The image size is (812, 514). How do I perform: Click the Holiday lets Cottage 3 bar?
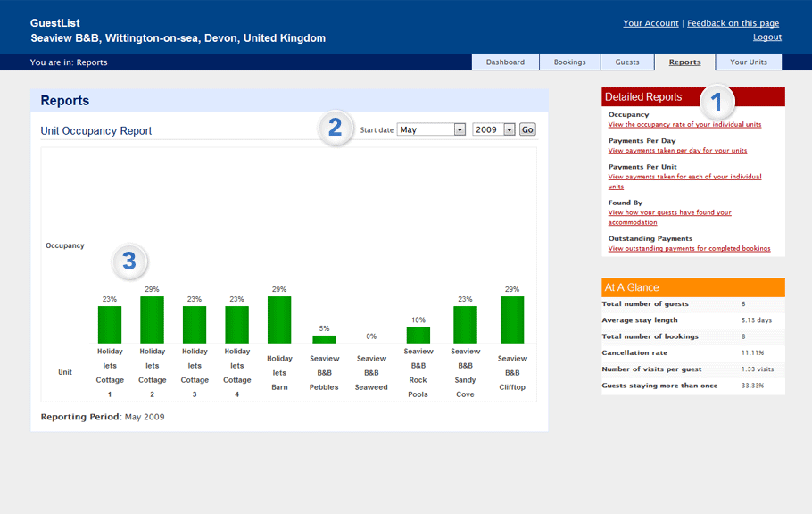(195, 325)
